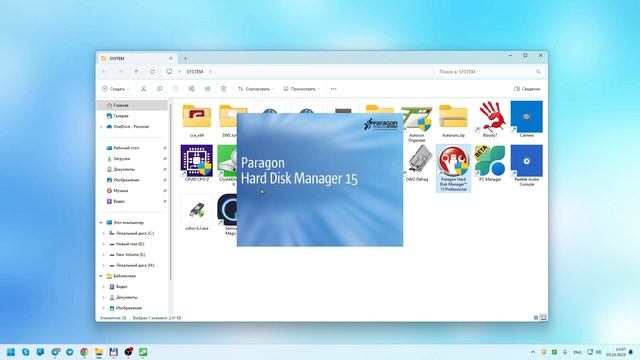The width and height of the screenshot is (640, 360).
Task: Expand the New Volume (E:) node
Action: 104,254
